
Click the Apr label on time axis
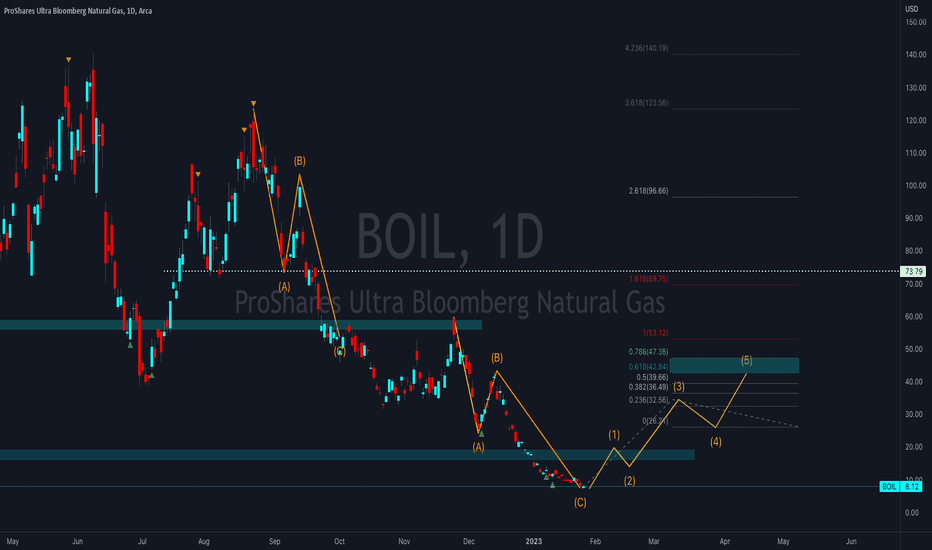tap(725, 541)
